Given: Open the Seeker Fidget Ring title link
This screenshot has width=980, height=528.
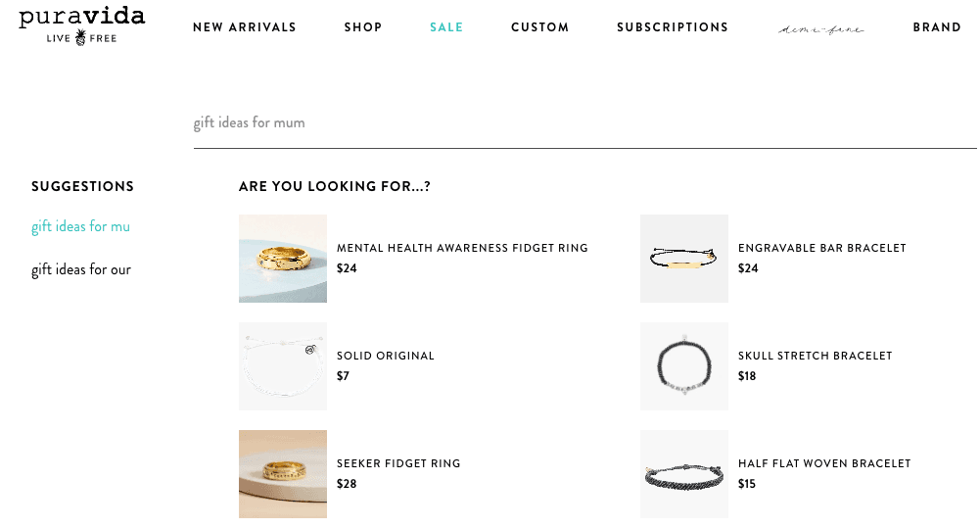Looking at the screenshot, I should pos(398,463).
